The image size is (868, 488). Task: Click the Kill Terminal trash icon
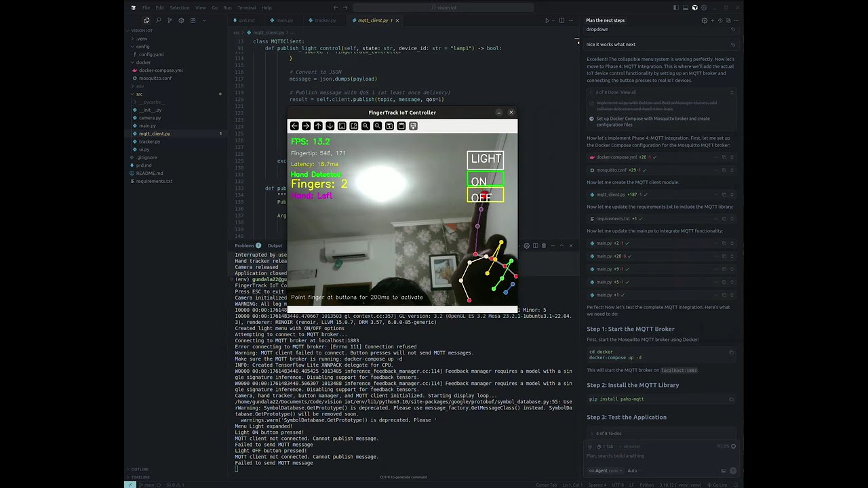click(x=543, y=245)
